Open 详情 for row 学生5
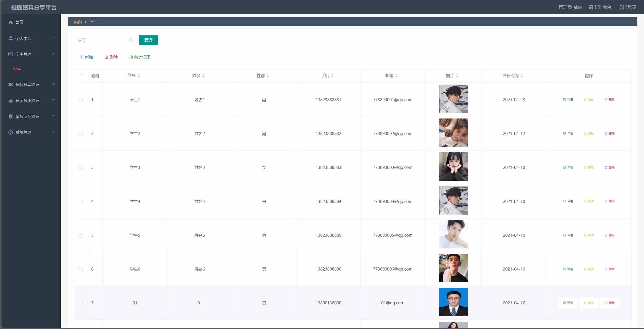 (x=568, y=235)
